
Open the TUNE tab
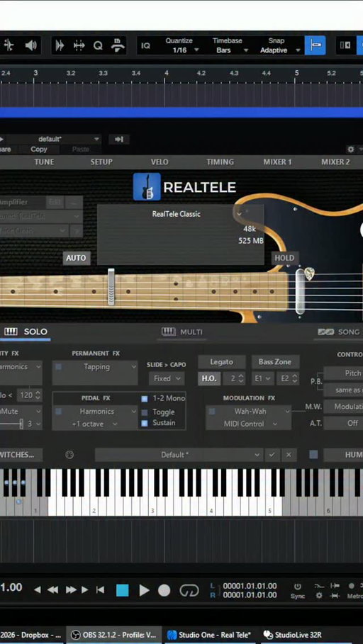pos(44,162)
